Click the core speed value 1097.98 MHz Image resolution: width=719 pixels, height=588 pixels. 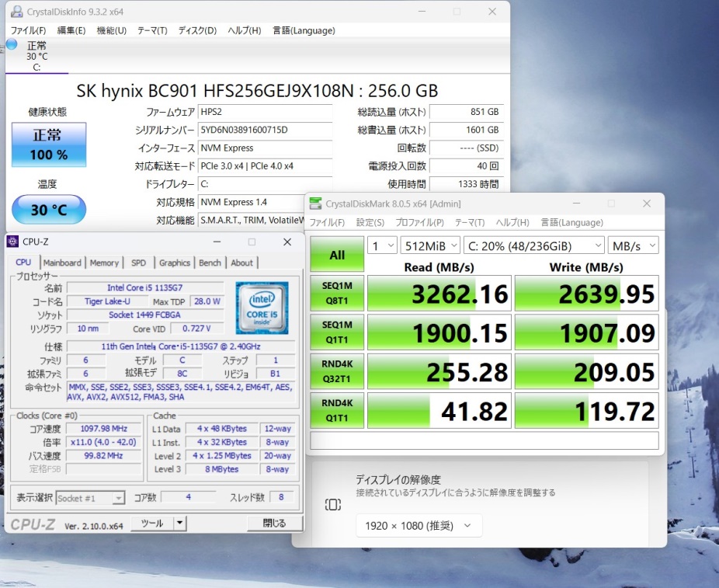click(x=103, y=429)
